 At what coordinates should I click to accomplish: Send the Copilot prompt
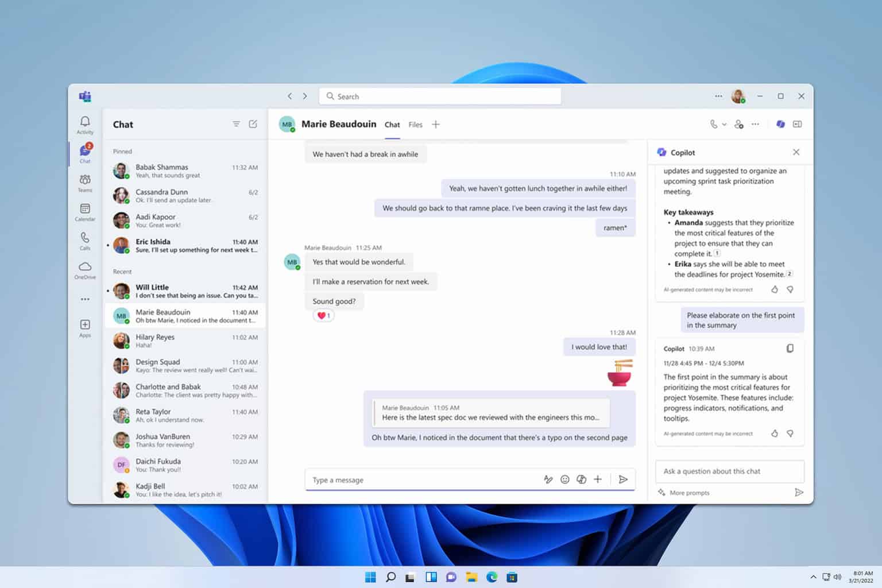pos(799,492)
